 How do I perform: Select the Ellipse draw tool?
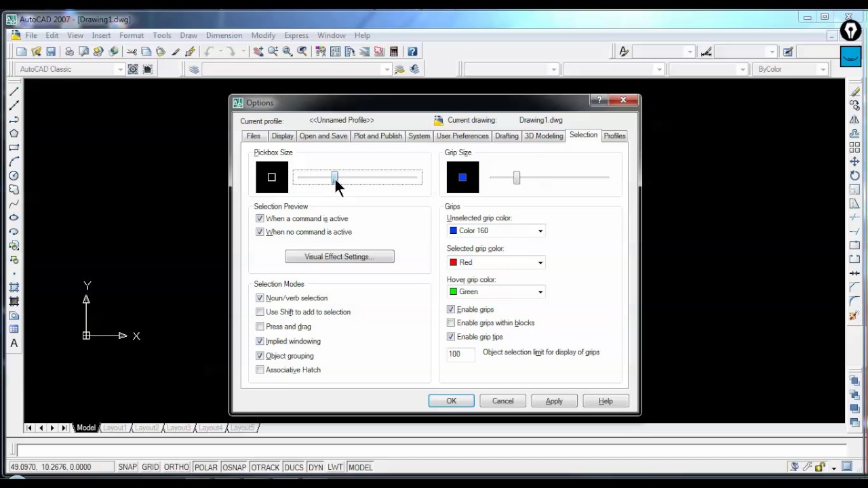(x=14, y=218)
